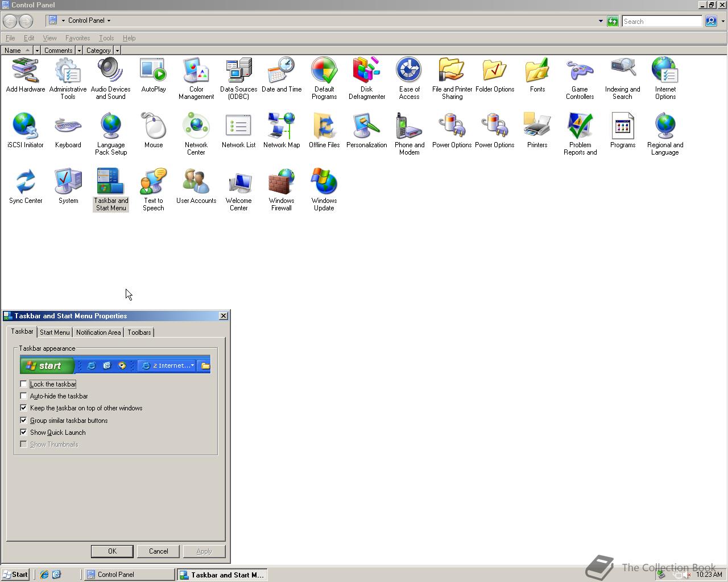
Task: Open the Help menu
Action: [x=129, y=38]
